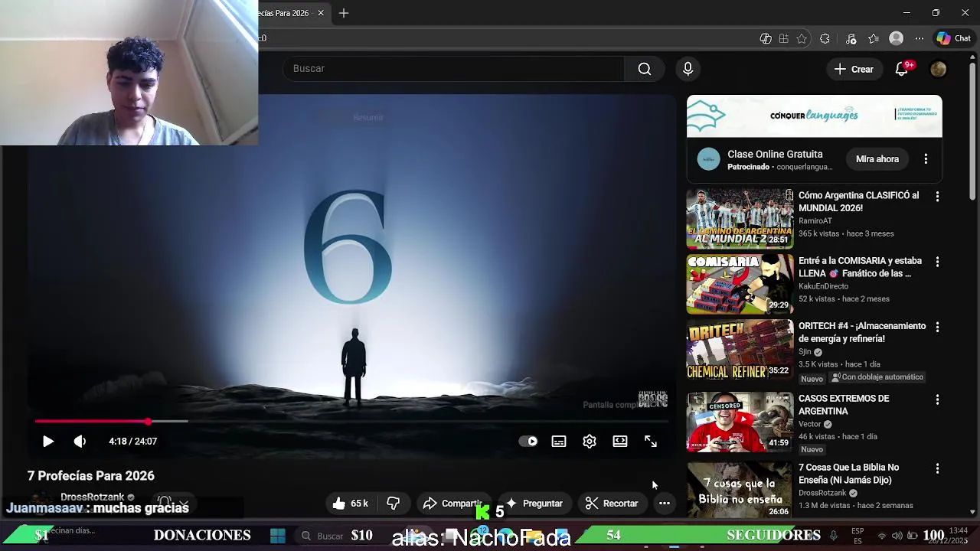Add this page to favorites with the star

pyautogui.click(x=802, y=38)
